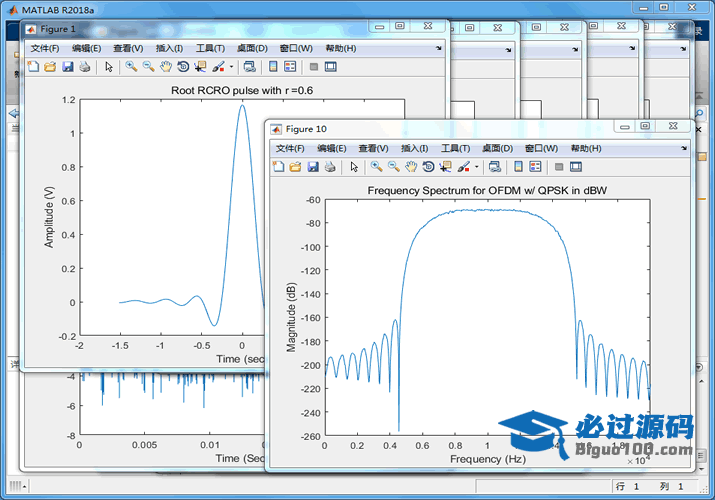
Task: Open 插入(I) menu in Figure 1
Action: tap(169, 48)
